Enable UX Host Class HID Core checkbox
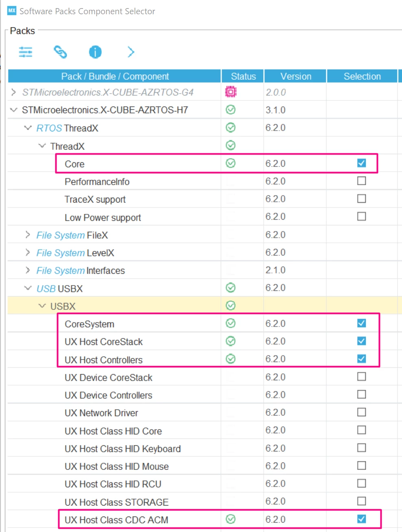 pyautogui.click(x=361, y=430)
